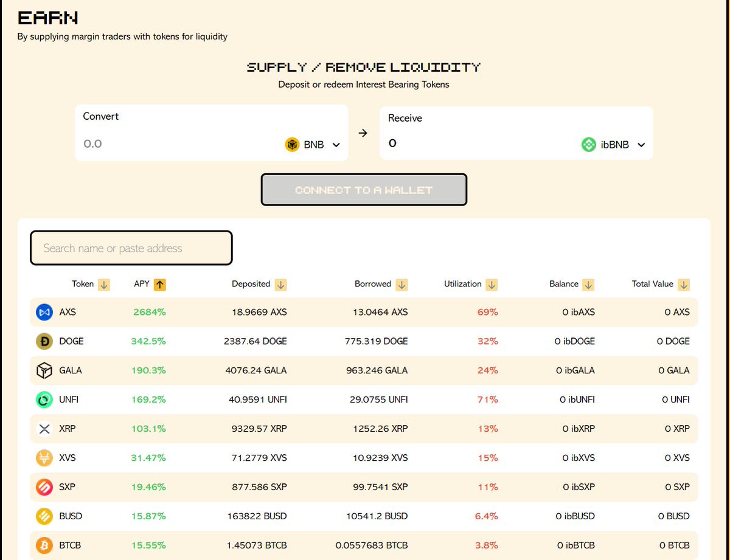730x560 pixels.
Task: Click the AXS token icon
Action: coord(44,312)
